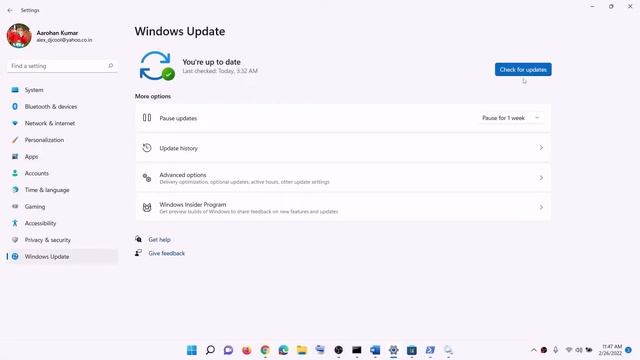Open the Give feedback link
Image resolution: width=640 pixels, height=360 pixels.
point(167,253)
